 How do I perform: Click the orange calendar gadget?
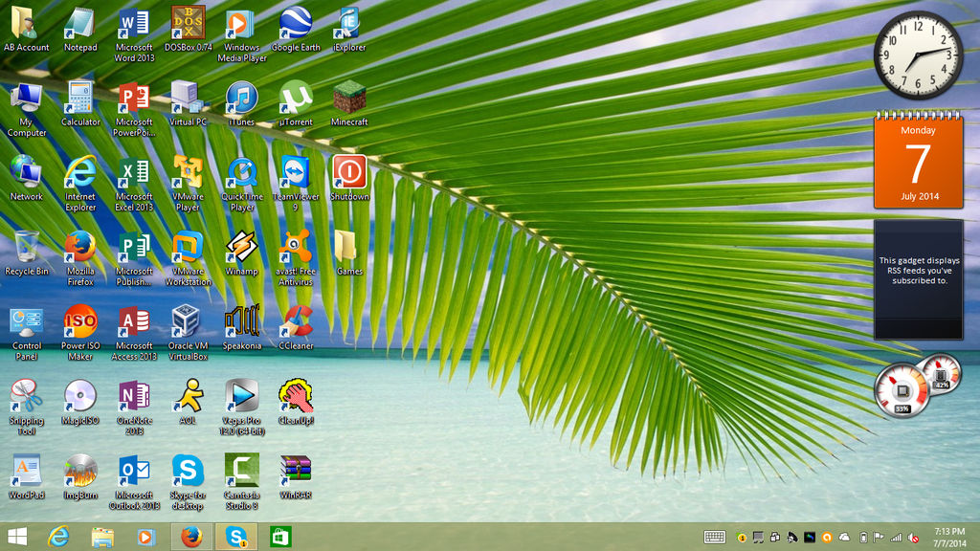pos(918,160)
